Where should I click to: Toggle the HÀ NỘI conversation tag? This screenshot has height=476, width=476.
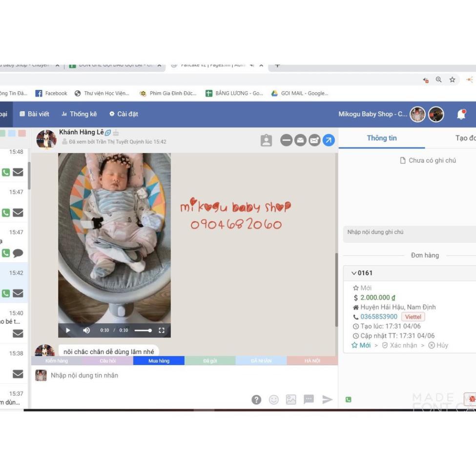[x=312, y=361]
